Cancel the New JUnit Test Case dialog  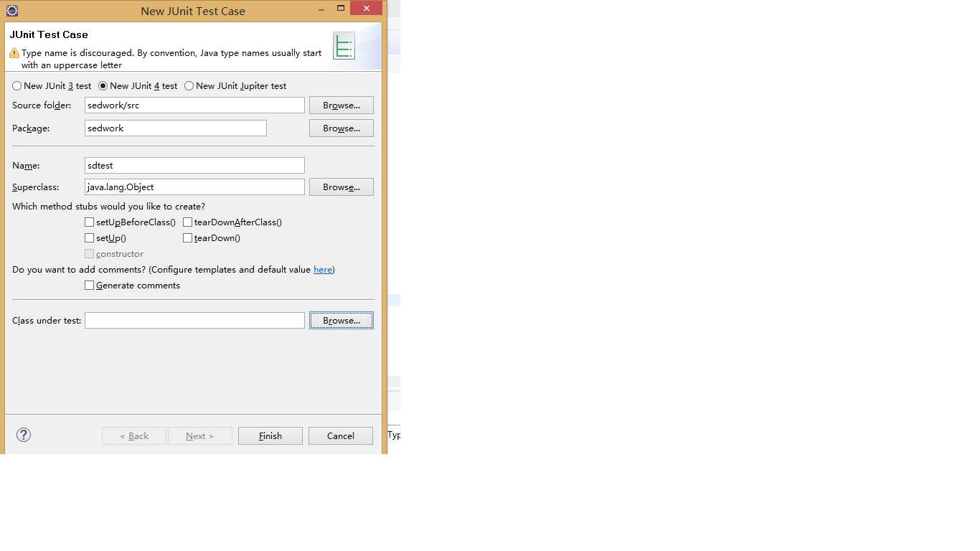(341, 436)
